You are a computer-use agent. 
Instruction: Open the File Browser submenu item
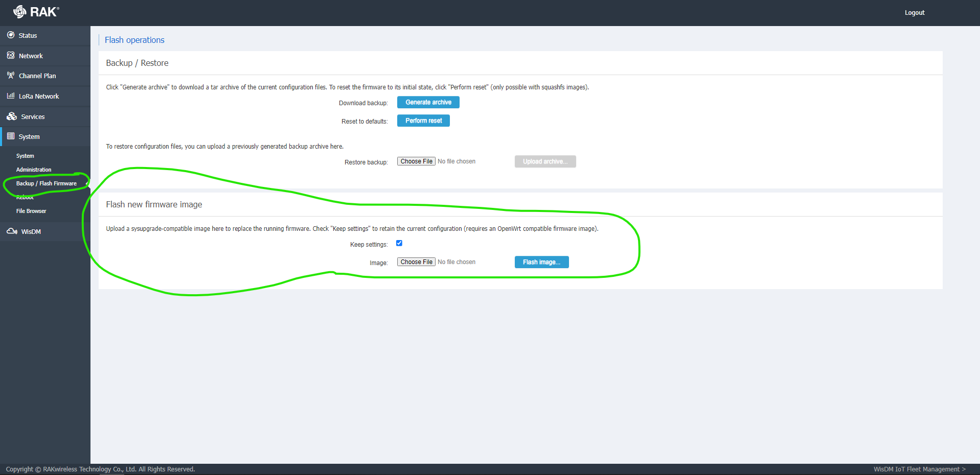pos(31,211)
